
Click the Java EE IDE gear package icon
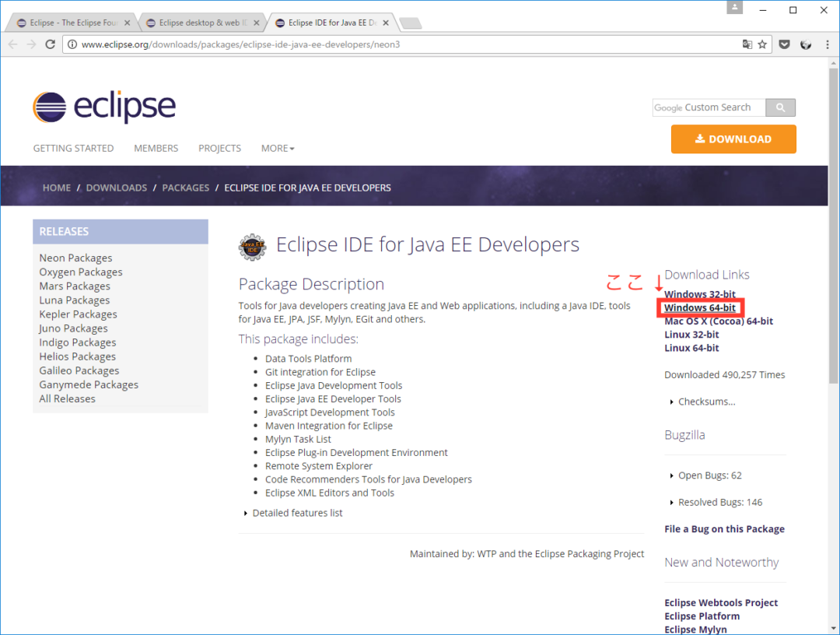pos(252,247)
